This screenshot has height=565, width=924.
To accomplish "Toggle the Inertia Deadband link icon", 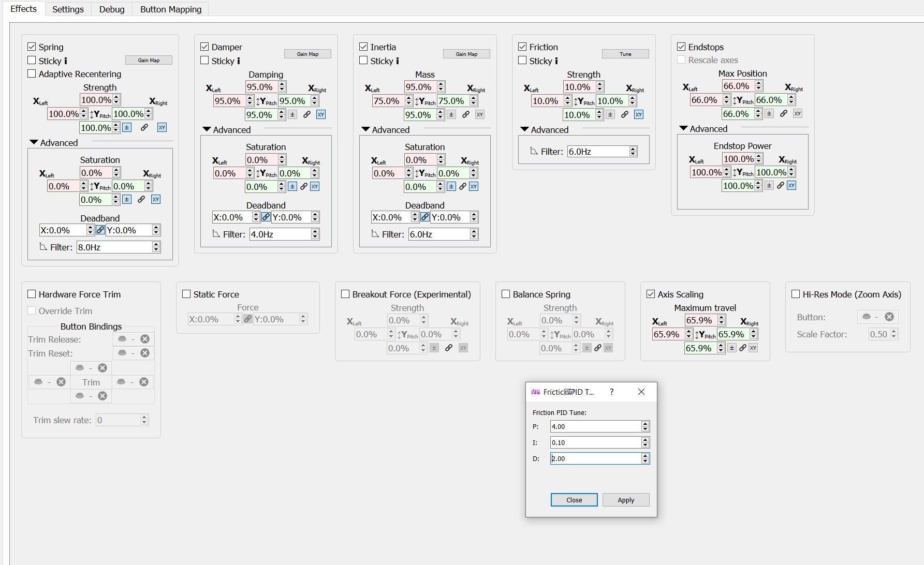I will (x=425, y=217).
